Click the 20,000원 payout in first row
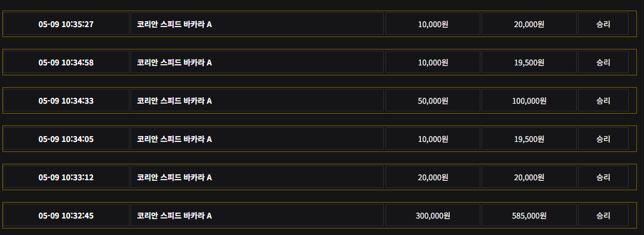The width and height of the screenshot is (644, 235). click(x=529, y=24)
